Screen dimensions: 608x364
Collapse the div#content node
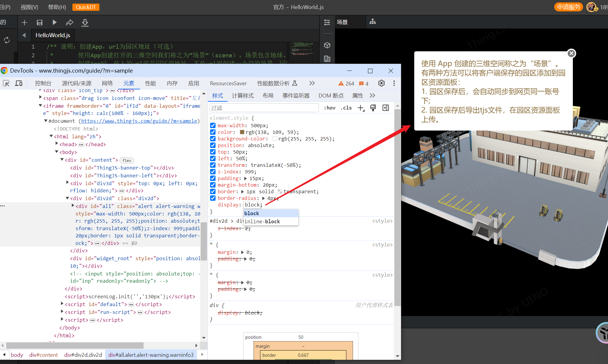pos(62,160)
